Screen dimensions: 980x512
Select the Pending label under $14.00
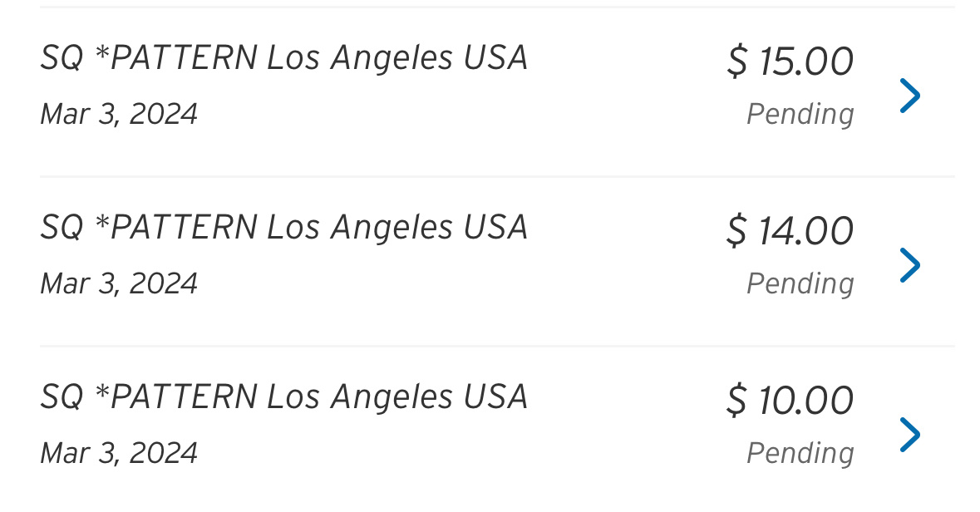click(800, 283)
